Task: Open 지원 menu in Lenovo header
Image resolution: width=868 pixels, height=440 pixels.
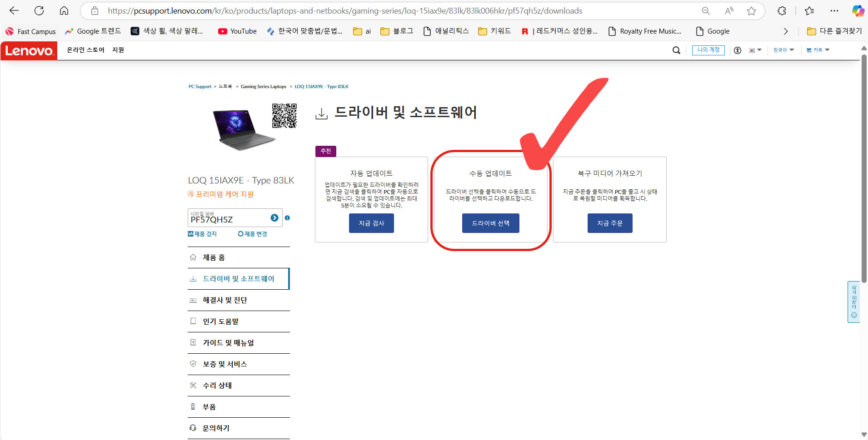Action: click(118, 50)
